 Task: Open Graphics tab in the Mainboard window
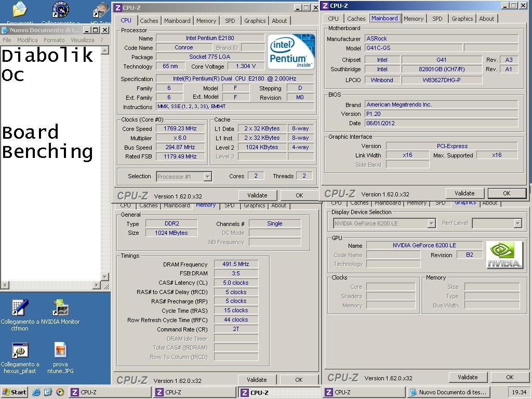tap(462, 19)
